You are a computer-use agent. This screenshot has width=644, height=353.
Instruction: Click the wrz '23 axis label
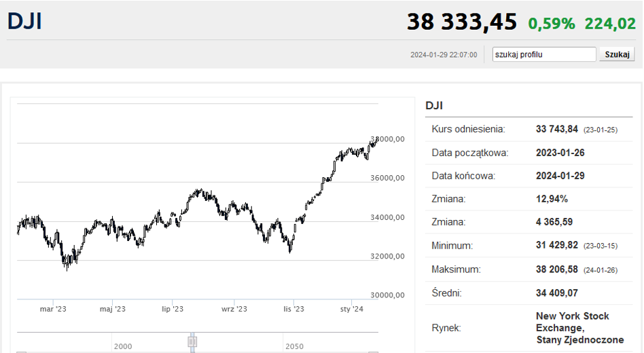point(234,309)
